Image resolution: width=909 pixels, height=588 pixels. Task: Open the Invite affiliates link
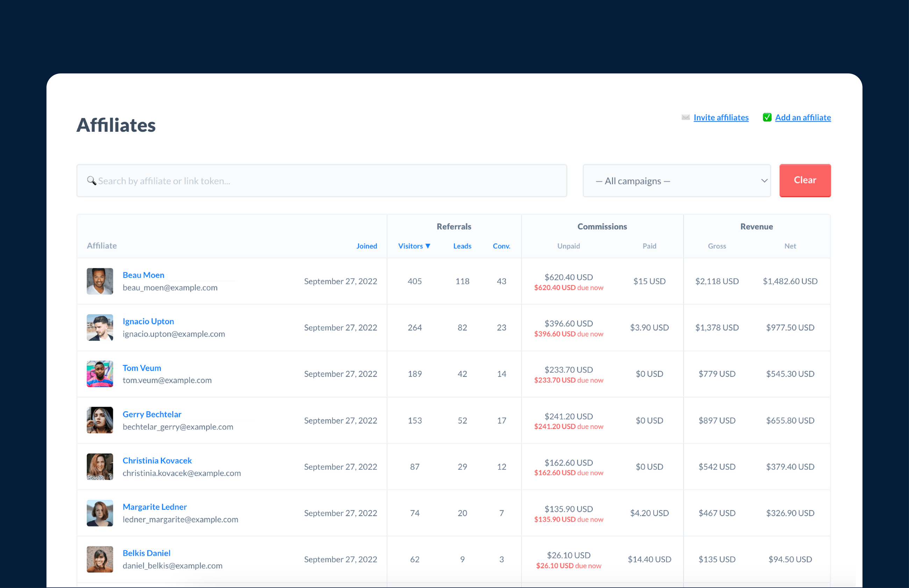pos(721,117)
